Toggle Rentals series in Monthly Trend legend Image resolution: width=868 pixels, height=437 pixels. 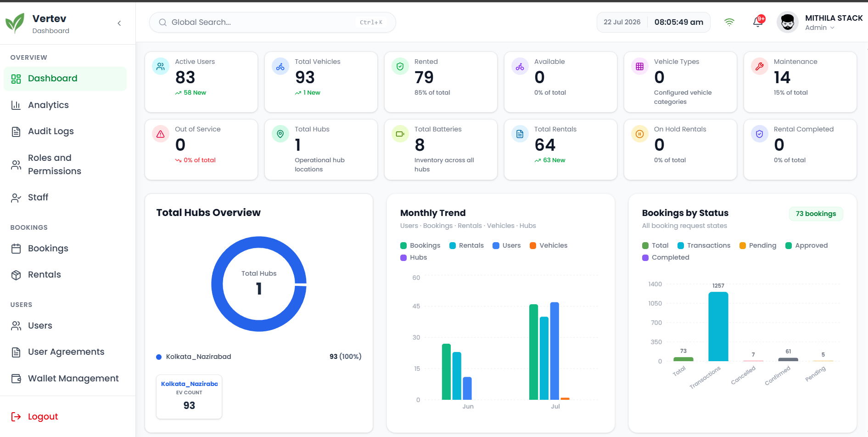pos(467,245)
